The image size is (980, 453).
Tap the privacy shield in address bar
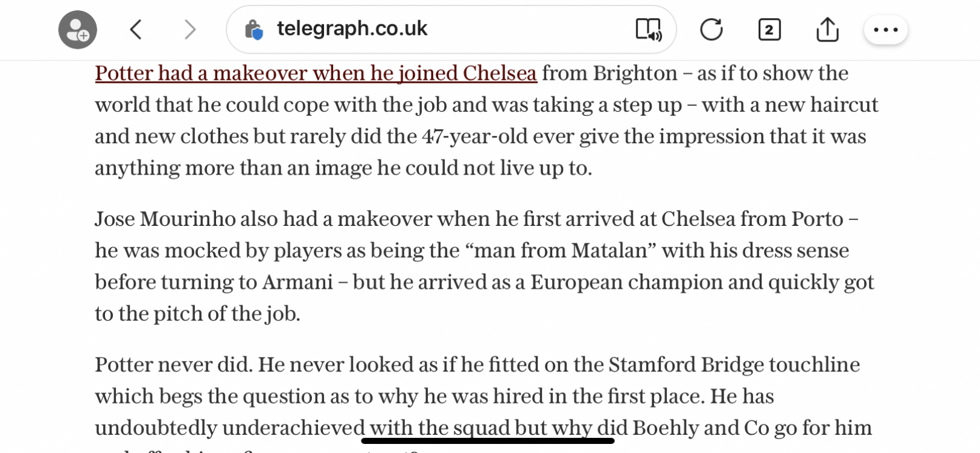point(254,30)
